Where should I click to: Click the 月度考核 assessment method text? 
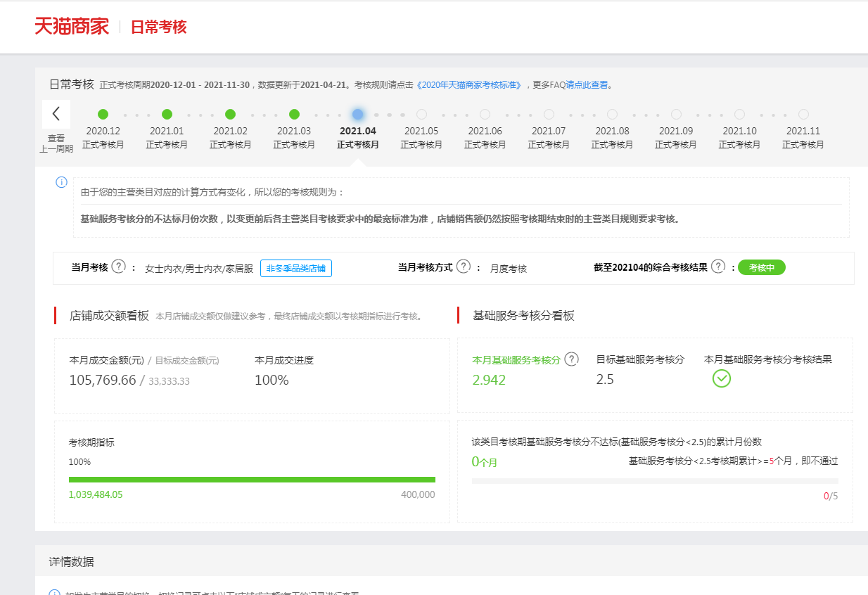point(509,268)
